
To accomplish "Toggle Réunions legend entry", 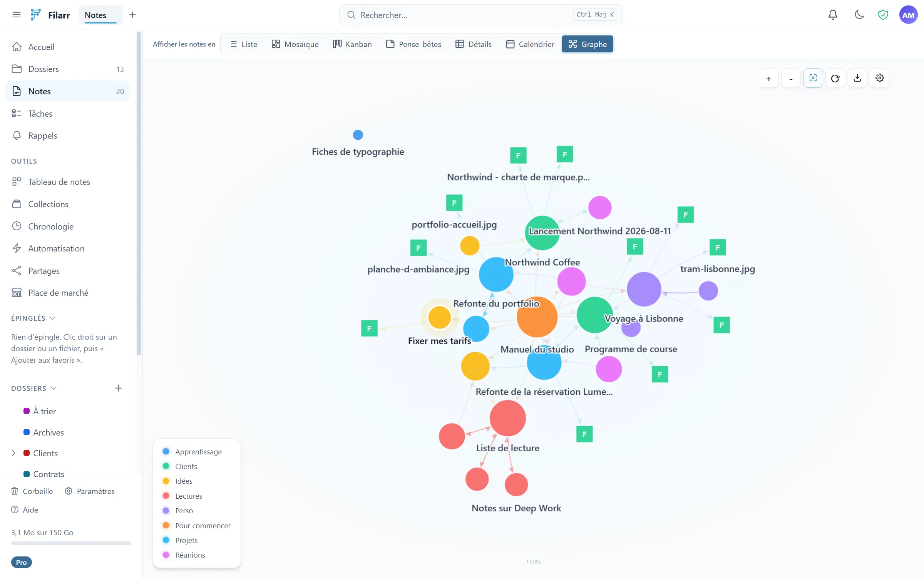I will tap(184, 555).
